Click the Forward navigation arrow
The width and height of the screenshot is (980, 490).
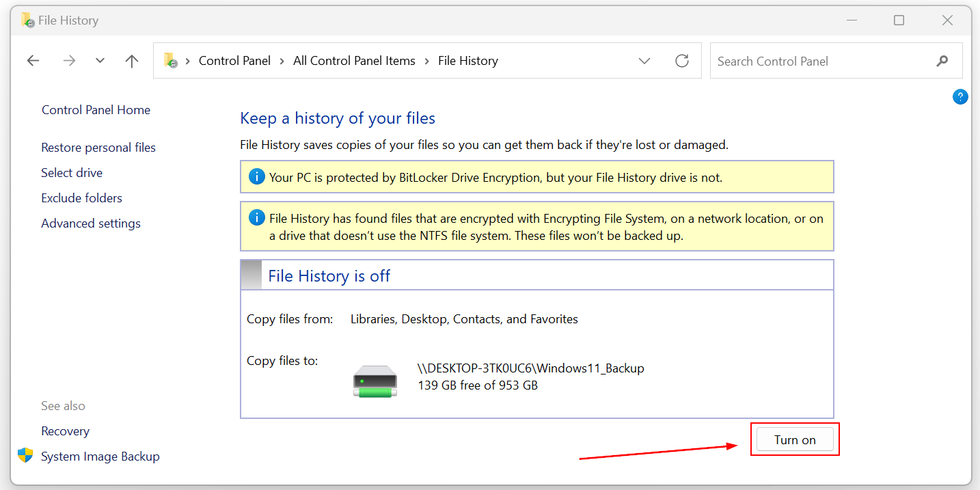coord(69,61)
